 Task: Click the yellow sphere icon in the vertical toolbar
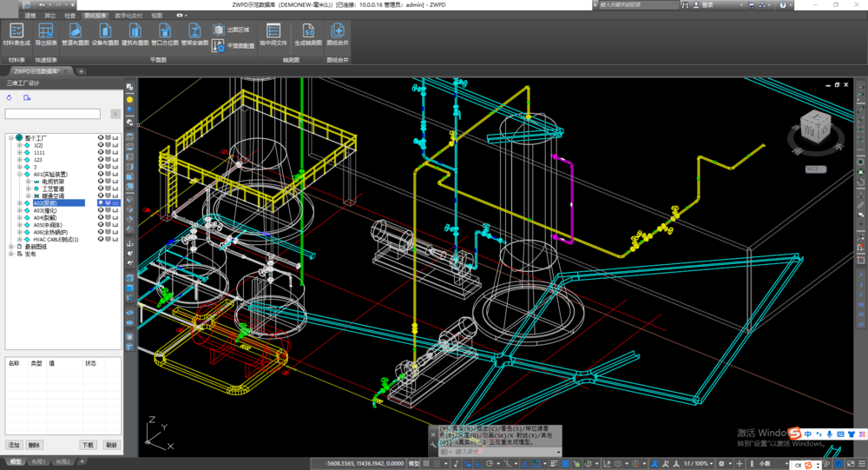click(130, 100)
